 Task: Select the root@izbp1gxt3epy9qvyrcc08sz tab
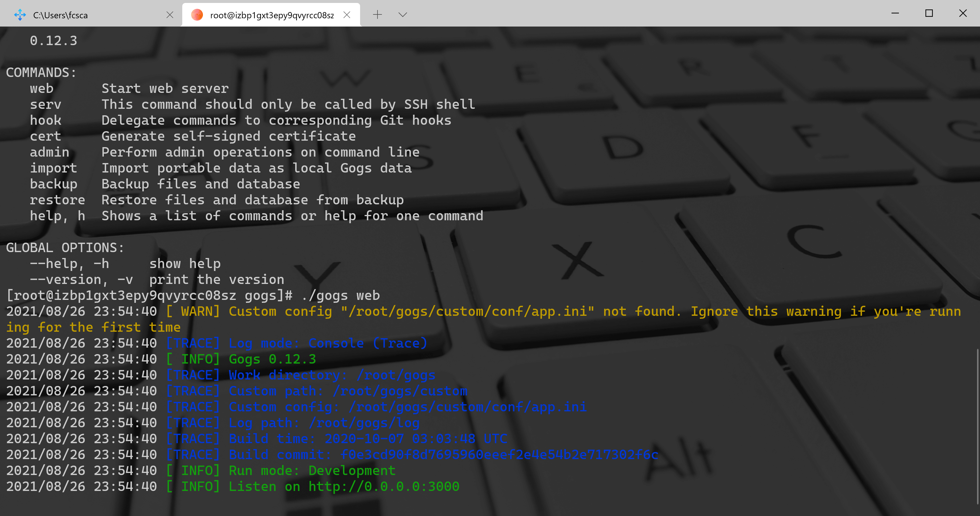[x=272, y=15]
